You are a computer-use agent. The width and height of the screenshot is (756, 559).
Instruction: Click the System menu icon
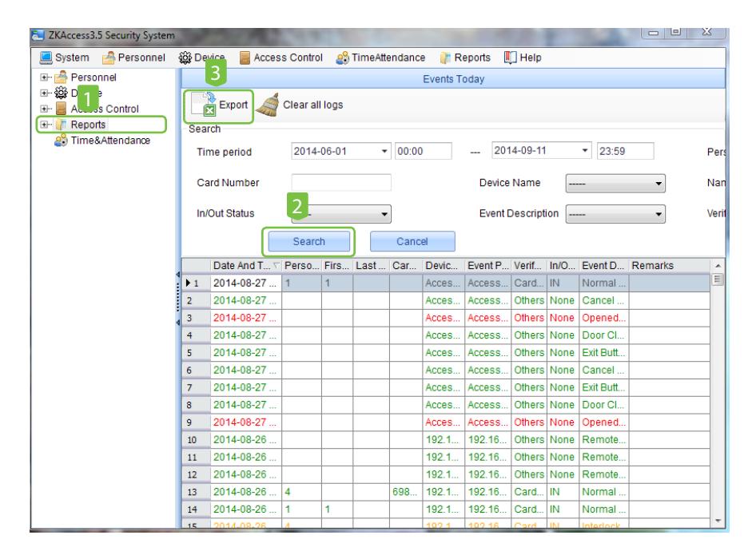pos(46,57)
